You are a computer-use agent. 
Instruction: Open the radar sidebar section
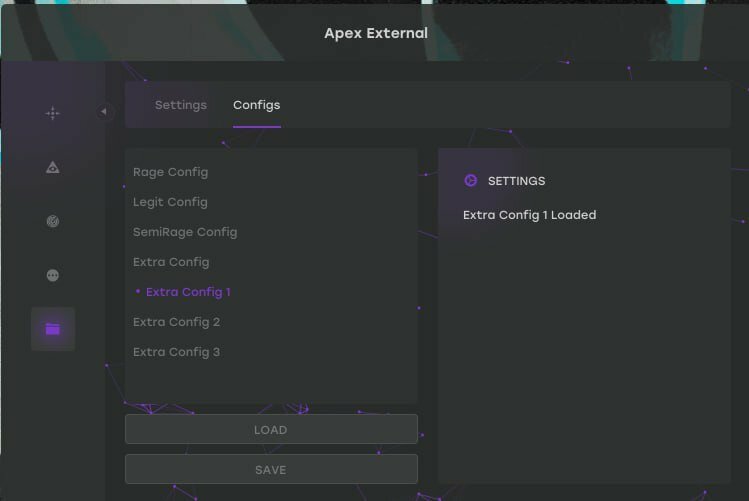[x=53, y=221]
